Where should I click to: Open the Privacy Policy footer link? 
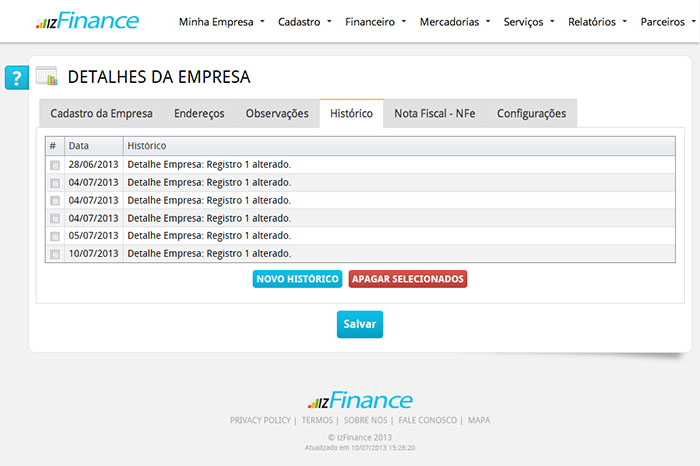click(x=260, y=420)
